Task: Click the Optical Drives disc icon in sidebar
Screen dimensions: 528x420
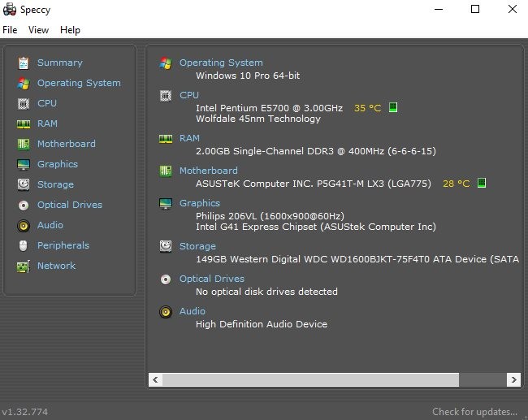Action: (24, 205)
